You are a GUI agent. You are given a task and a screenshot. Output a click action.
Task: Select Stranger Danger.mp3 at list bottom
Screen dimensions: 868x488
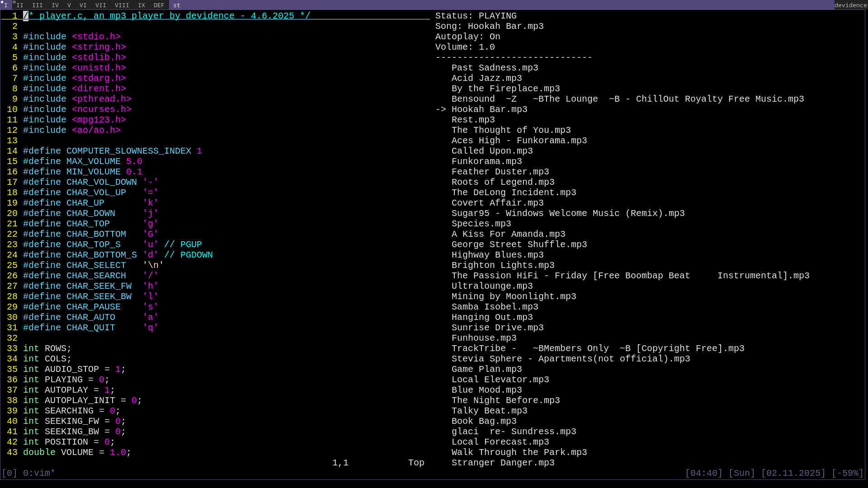(x=503, y=463)
